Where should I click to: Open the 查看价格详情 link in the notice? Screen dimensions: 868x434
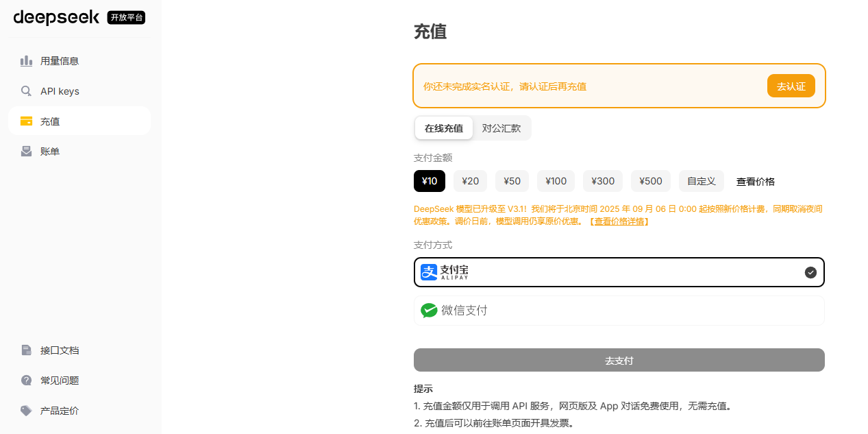point(619,221)
